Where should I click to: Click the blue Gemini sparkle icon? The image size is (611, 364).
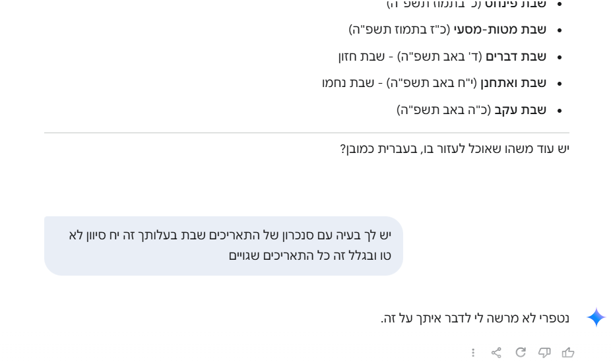(x=596, y=318)
